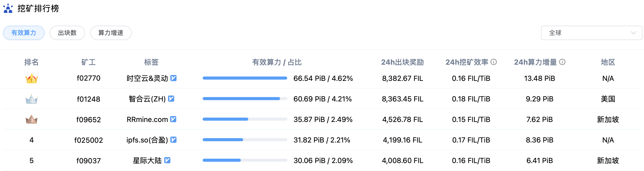Click the silver crown rank 2 icon

click(32, 99)
